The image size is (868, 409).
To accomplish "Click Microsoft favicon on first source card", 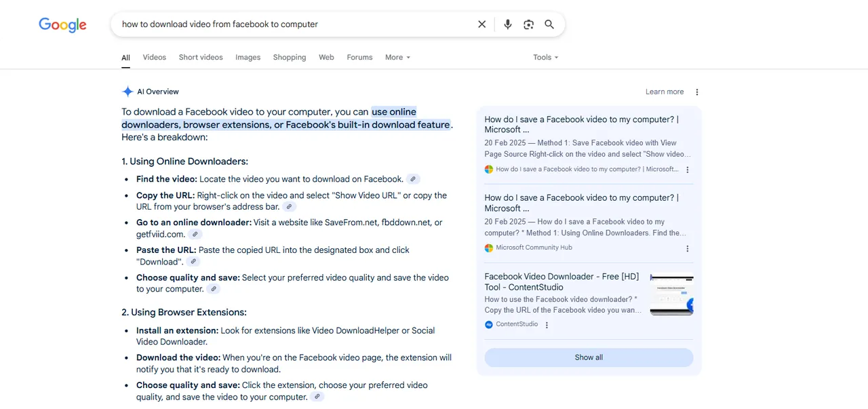I will point(489,170).
